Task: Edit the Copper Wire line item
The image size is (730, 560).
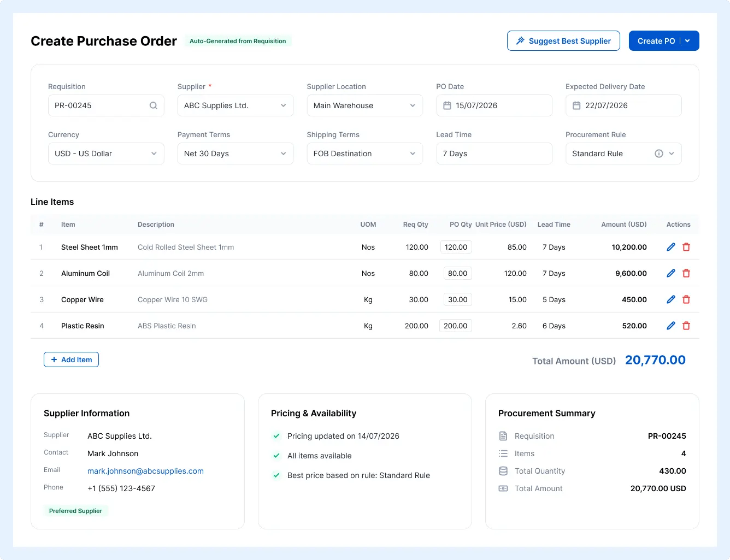Action: pos(671,299)
